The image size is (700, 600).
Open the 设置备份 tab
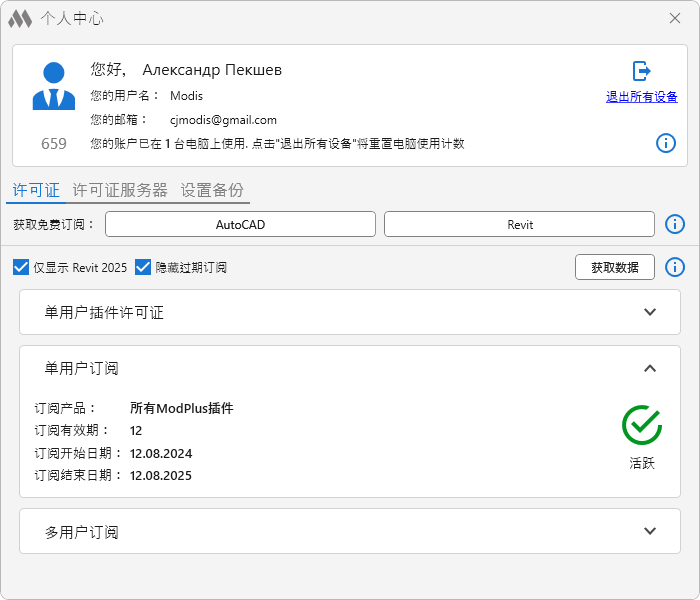tap(212, 190)
